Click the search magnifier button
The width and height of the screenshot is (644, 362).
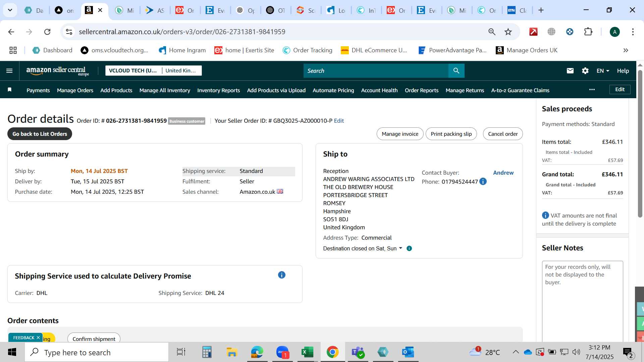456,71
